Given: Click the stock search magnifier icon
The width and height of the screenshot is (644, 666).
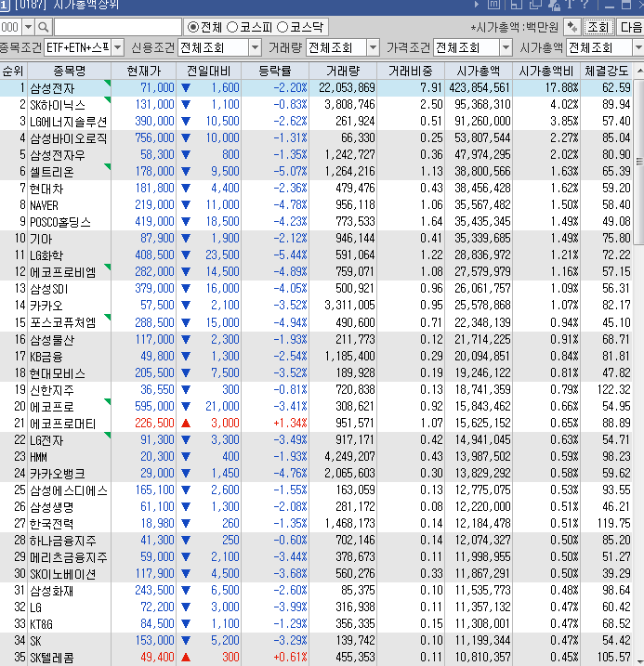Looking at the screenshot, I should (43, 28).
